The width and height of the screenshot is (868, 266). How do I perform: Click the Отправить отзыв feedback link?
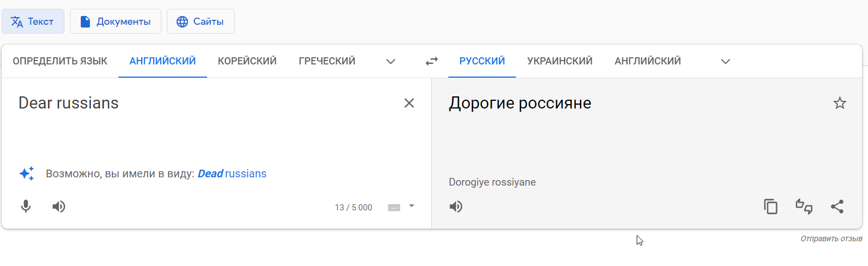(831, 239)
